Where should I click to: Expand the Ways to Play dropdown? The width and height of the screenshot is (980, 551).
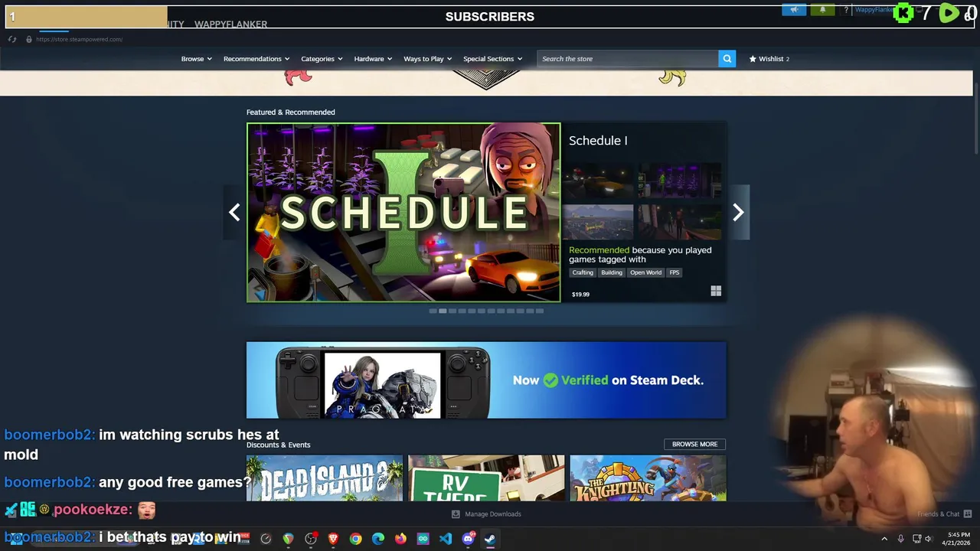pos(428,58)
